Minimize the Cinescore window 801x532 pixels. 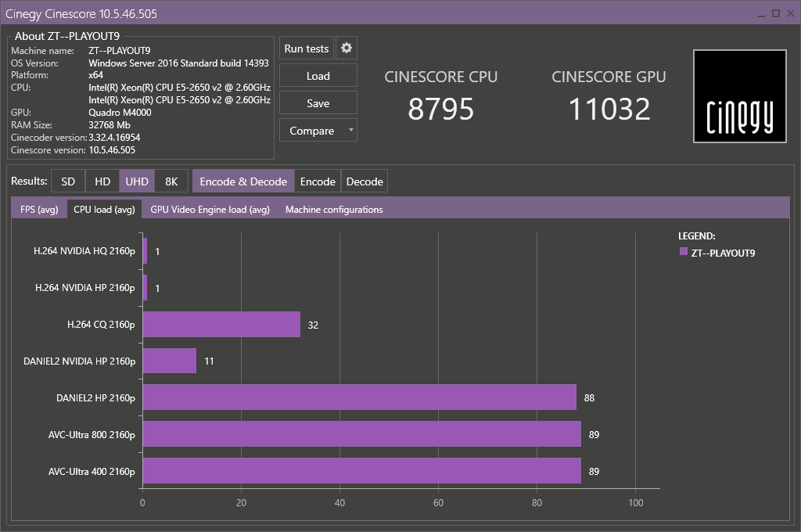761,14
